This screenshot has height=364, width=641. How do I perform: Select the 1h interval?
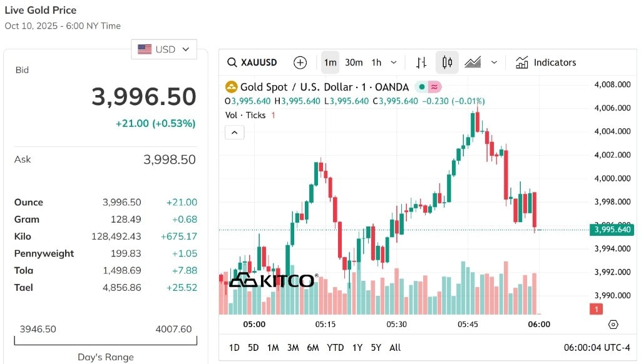[x=376, y=63]
